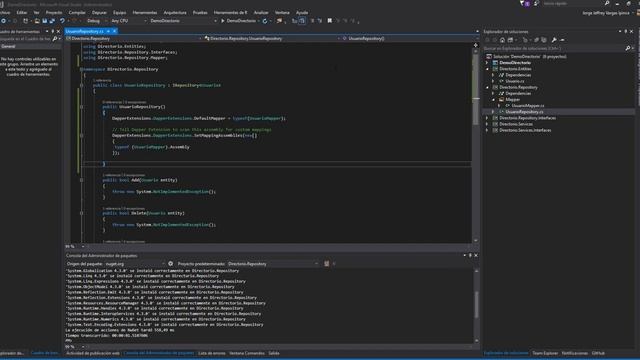Click the bookmark icon in the main toolbar
This screenshot has width=640, height=360.
tap(329, 21)
